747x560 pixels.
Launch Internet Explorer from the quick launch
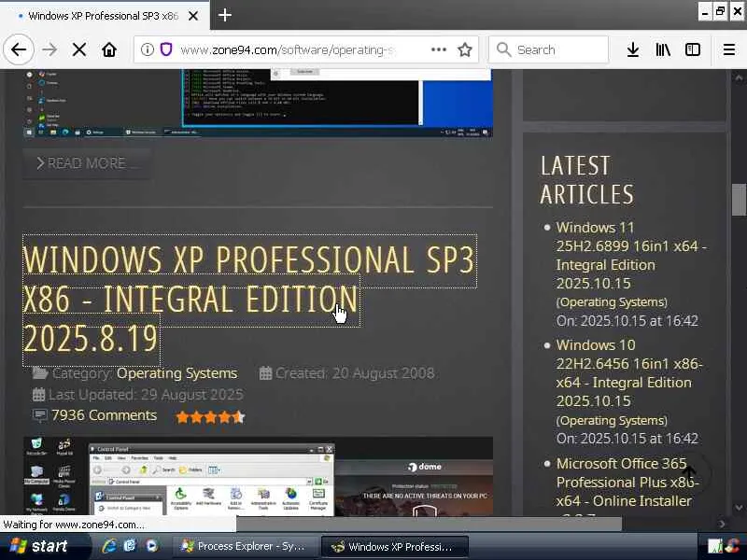coord(109,546)
